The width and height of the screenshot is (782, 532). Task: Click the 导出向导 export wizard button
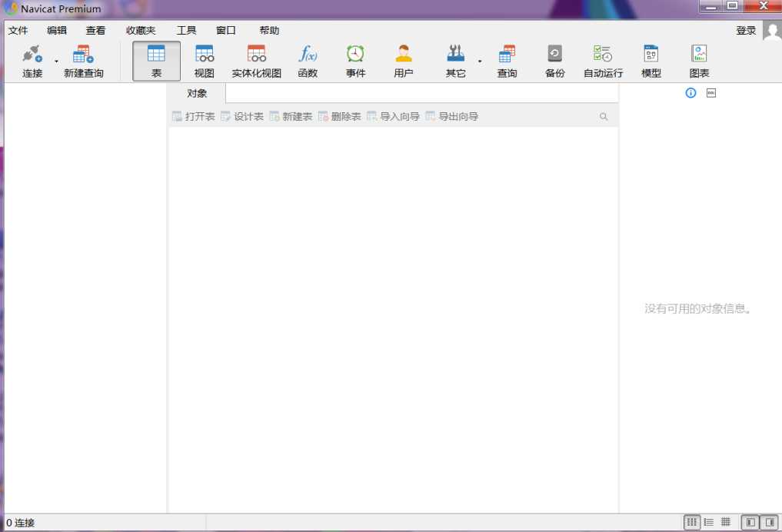[452, 117]
